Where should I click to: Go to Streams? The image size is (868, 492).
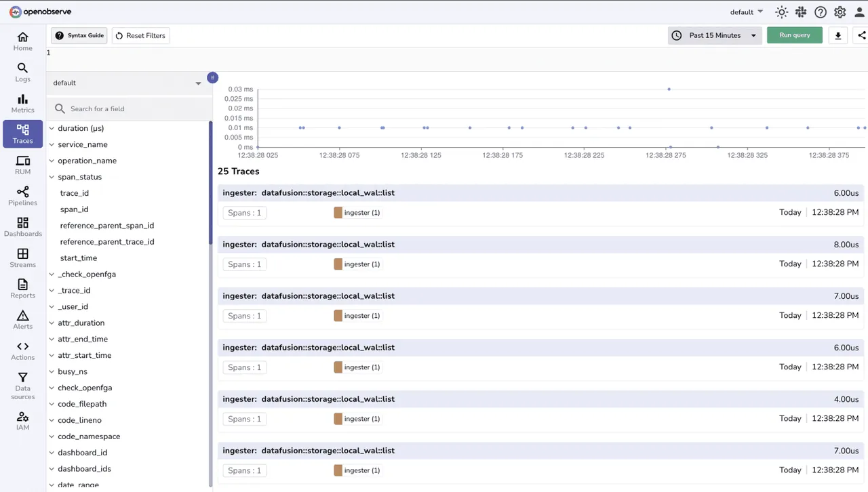tap(22, 258)
